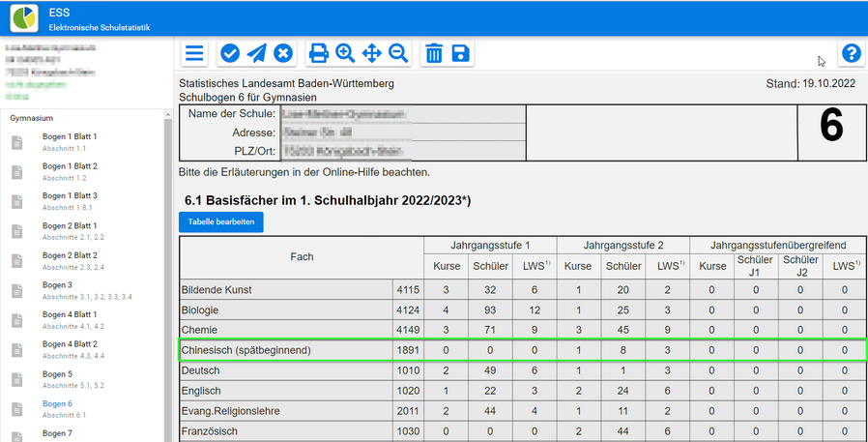This screenshot has height=442, width=868.
Task: Zoom out with the magnifier minus icon
Action: (x=398, y=53)
